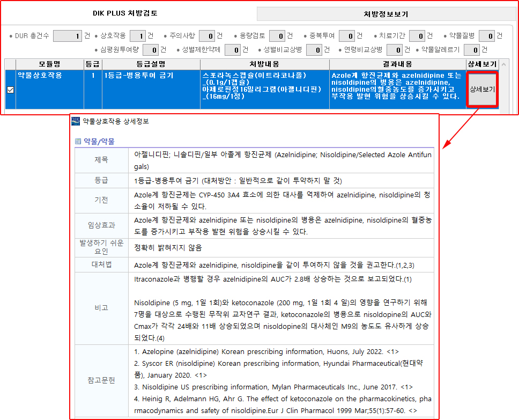
Task: Click the 정확히 밝혀지지 않음 value text
Action: (168, 248)
